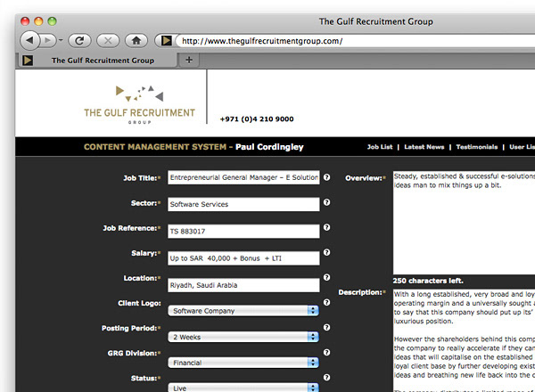Click the red close window button
Image resolution: width=535 pixels, height=392 pixels.
pos(25,21)
